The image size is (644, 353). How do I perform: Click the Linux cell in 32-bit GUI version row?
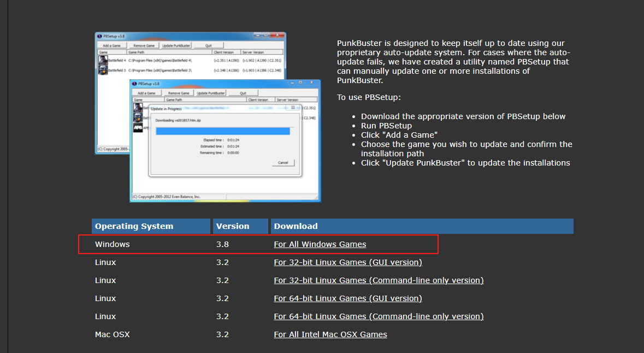coord(105,262)
